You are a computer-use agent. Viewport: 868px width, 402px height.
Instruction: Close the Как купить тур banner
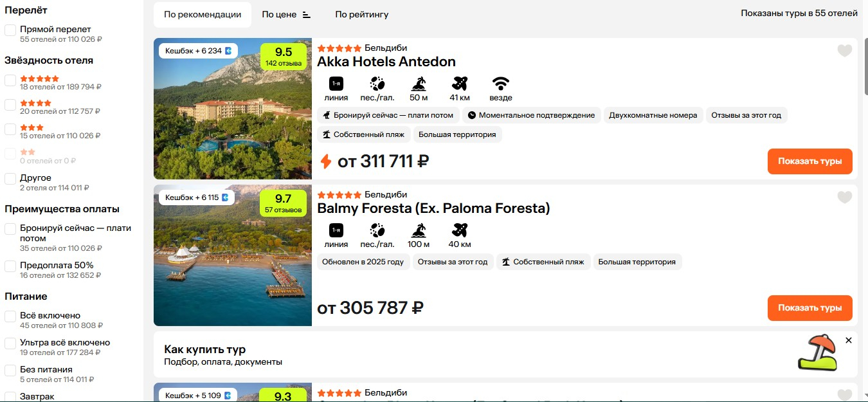(x=849, y=340)
